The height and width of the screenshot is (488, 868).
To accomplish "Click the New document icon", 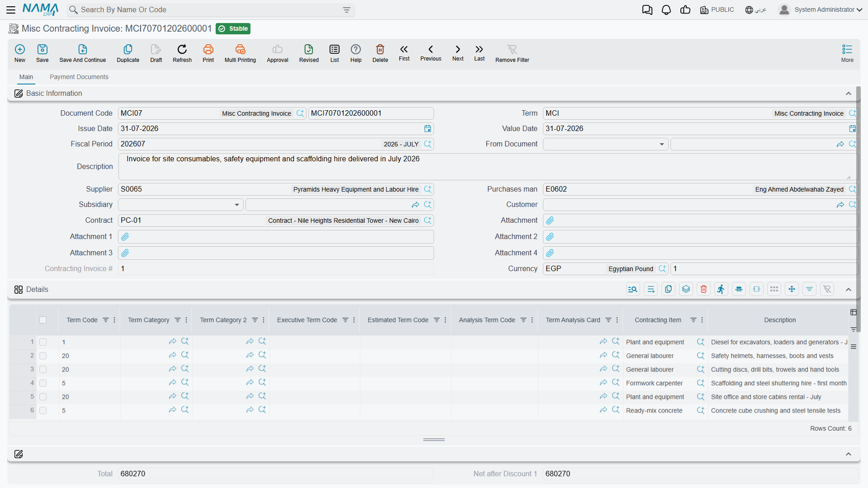I will (x=20, y=49).
